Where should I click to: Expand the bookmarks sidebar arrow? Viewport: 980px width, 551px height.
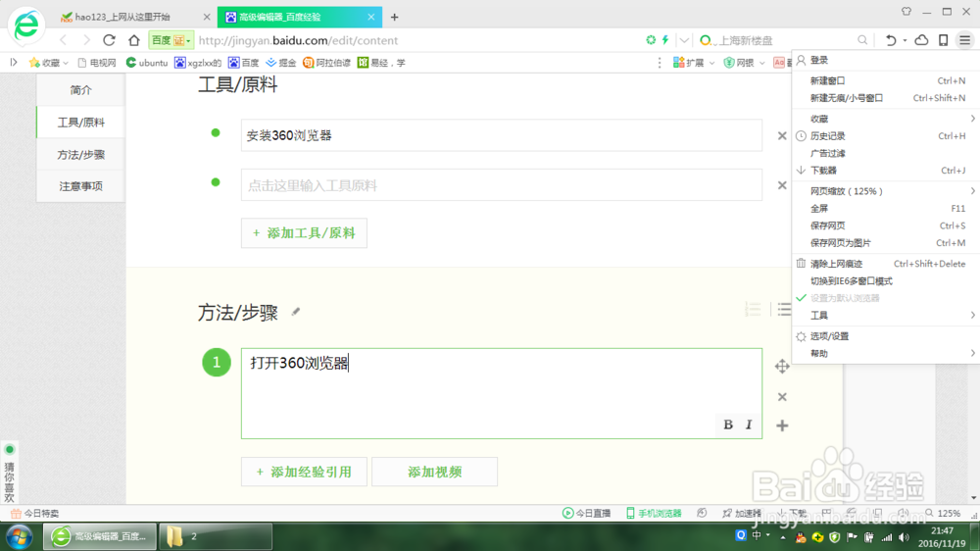[13, 63]
